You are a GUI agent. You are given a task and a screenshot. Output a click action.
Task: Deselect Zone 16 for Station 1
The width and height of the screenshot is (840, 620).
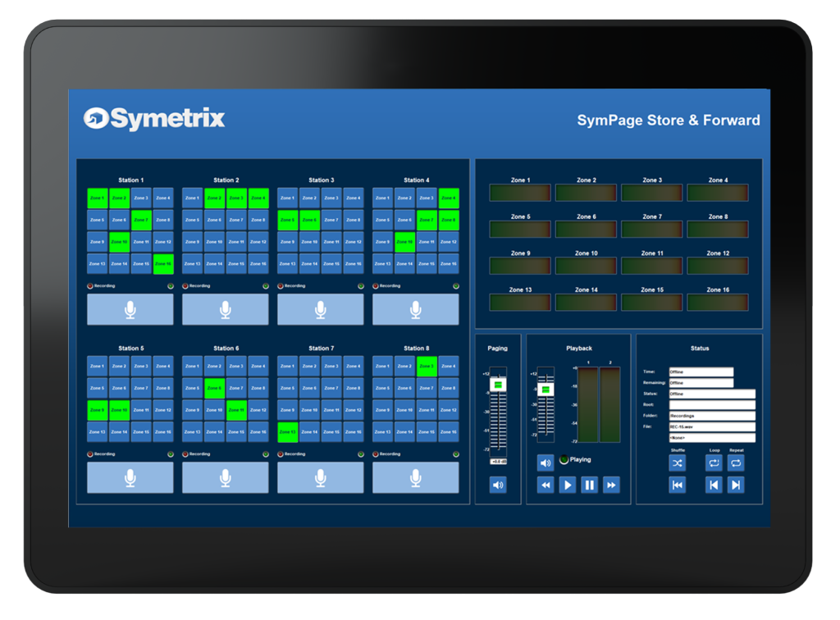click(163, 264)
